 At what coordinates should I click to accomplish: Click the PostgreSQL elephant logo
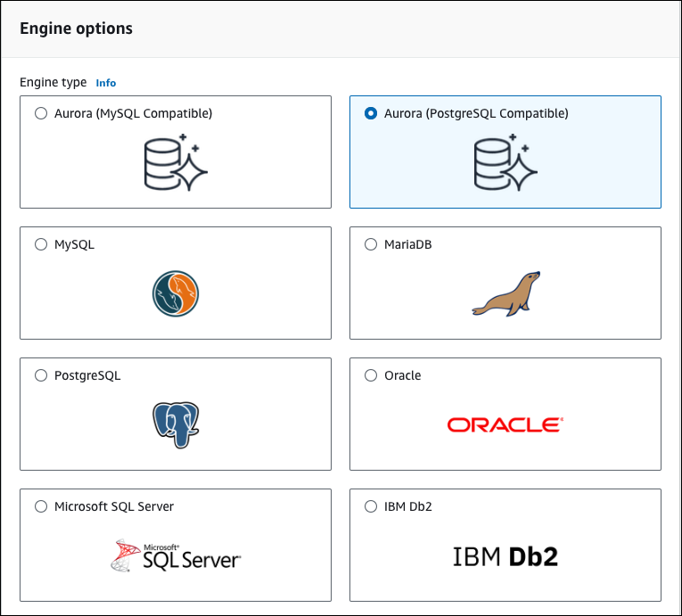coord(176,424)
